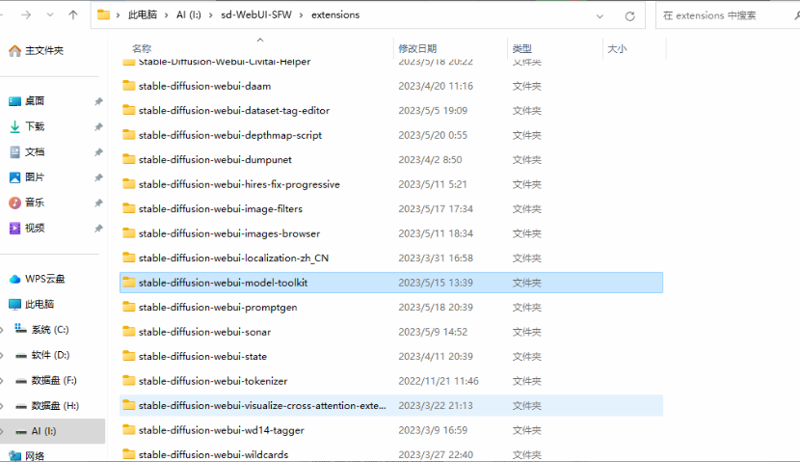The width and height of the screenshot is (800, 462).
Task: Select sd-WebUI-SFW breadcrumb segment
Action: [x=256, y=15]
